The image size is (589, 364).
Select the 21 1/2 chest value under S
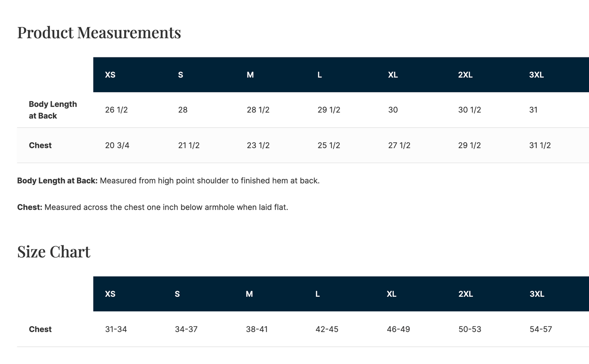[189, 146]
